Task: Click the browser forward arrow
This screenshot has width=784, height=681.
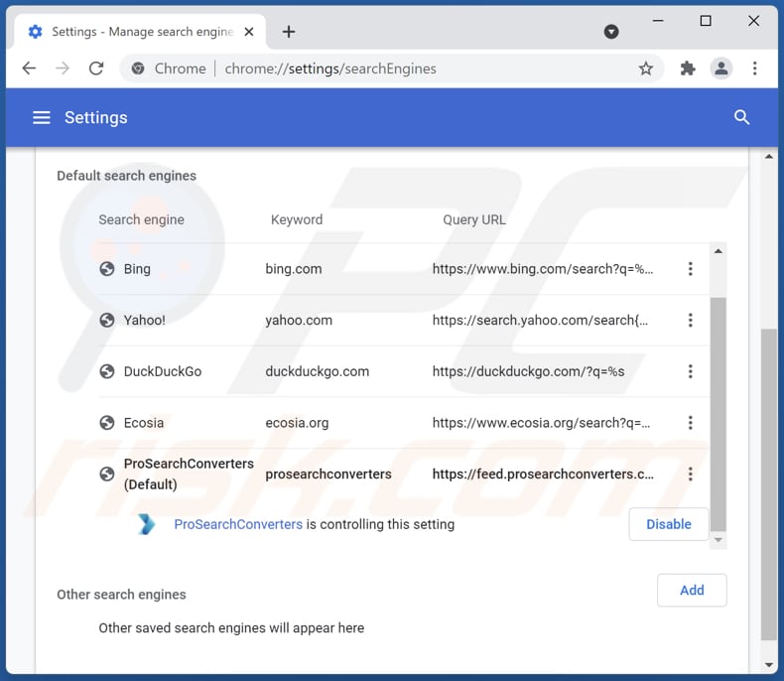Action: [63, 68]
